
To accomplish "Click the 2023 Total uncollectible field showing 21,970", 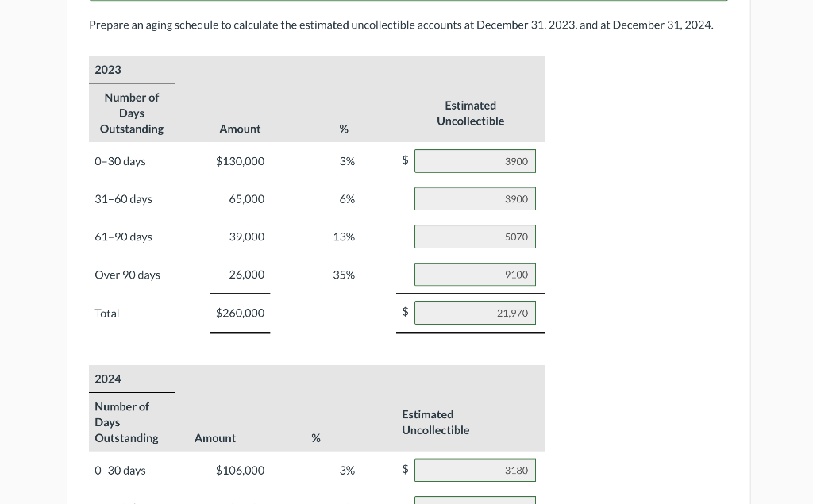I will 475,312.
